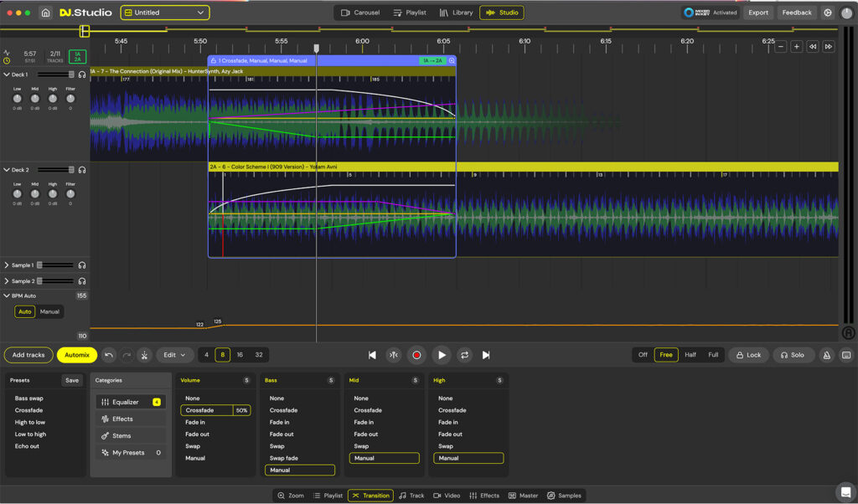Collapse the Deck 2 section

click(x=7, y=170)
